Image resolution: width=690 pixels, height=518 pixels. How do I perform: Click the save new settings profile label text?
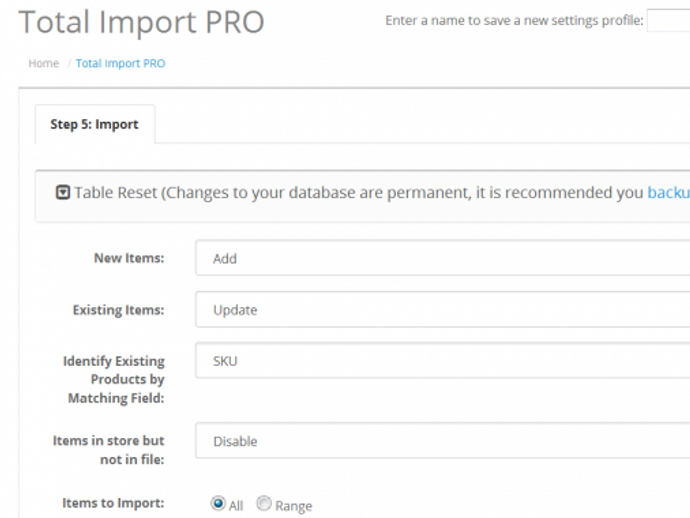click(513, 22)
